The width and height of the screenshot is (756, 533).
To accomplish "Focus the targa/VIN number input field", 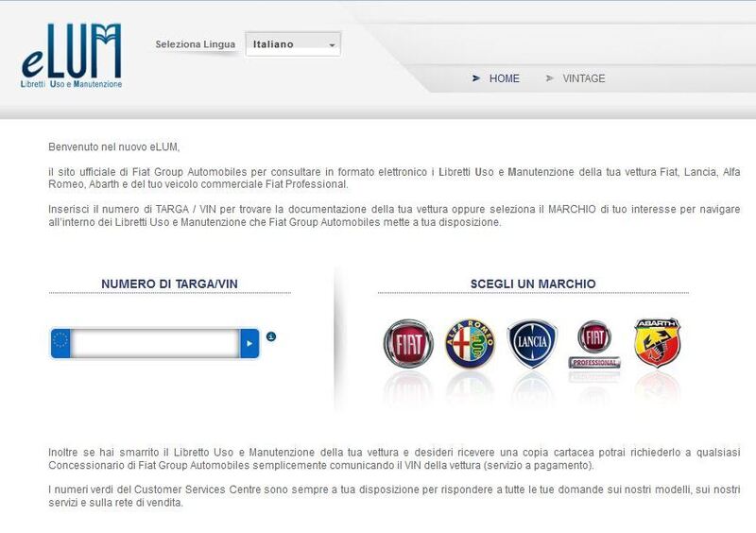I will [x=155, y=344].
